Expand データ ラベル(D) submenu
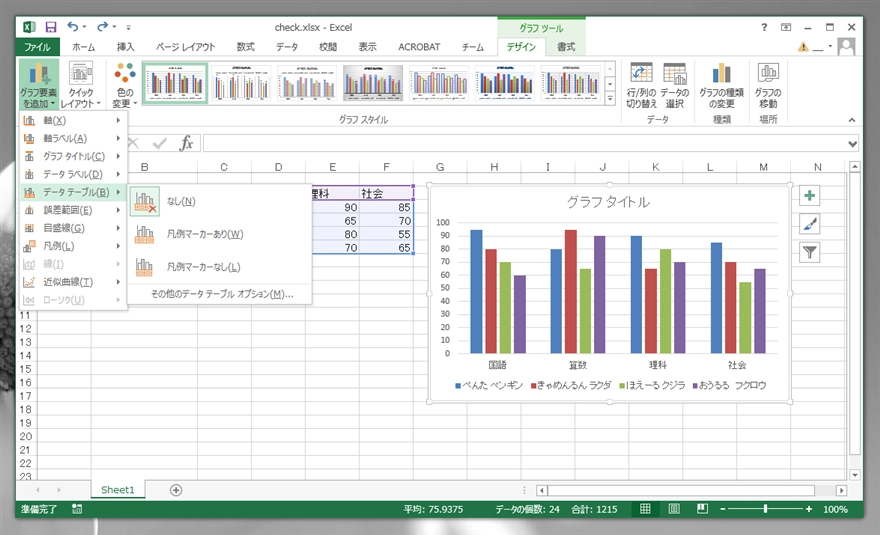 [x=73, y=174]
